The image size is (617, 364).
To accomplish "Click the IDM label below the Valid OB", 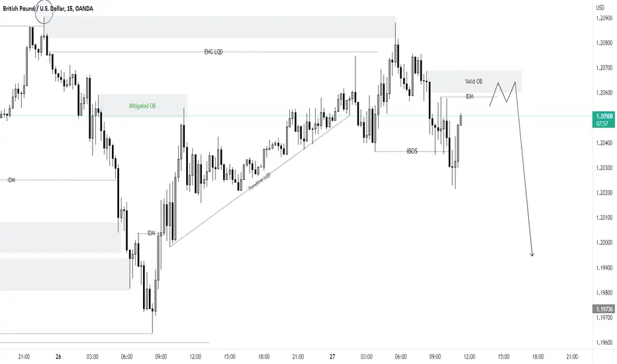I will point(469,97).
